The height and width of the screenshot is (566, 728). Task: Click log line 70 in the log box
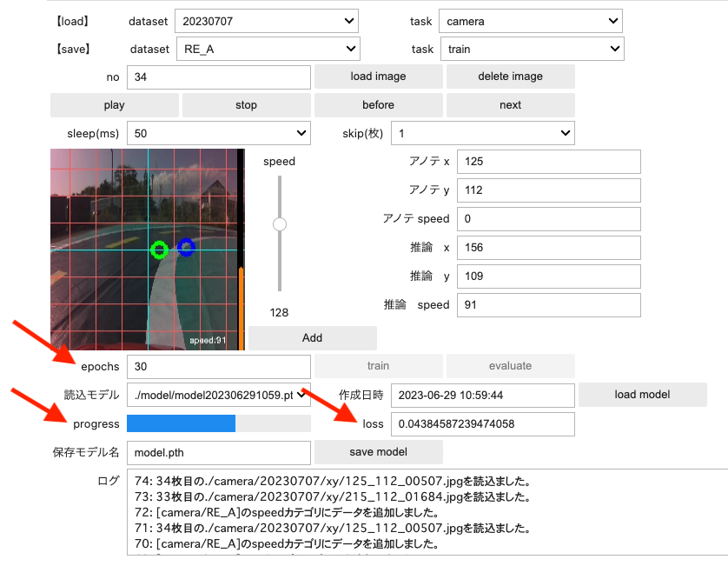coord(287,544)
